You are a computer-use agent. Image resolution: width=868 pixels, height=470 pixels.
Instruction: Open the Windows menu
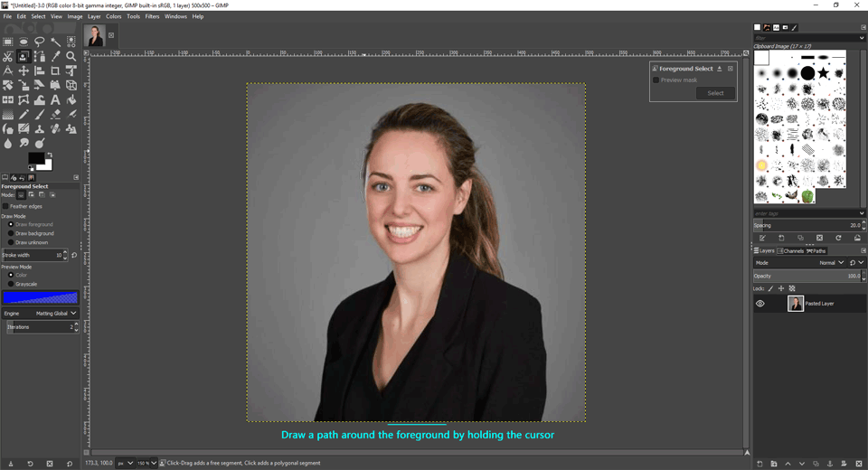point(175,16)
